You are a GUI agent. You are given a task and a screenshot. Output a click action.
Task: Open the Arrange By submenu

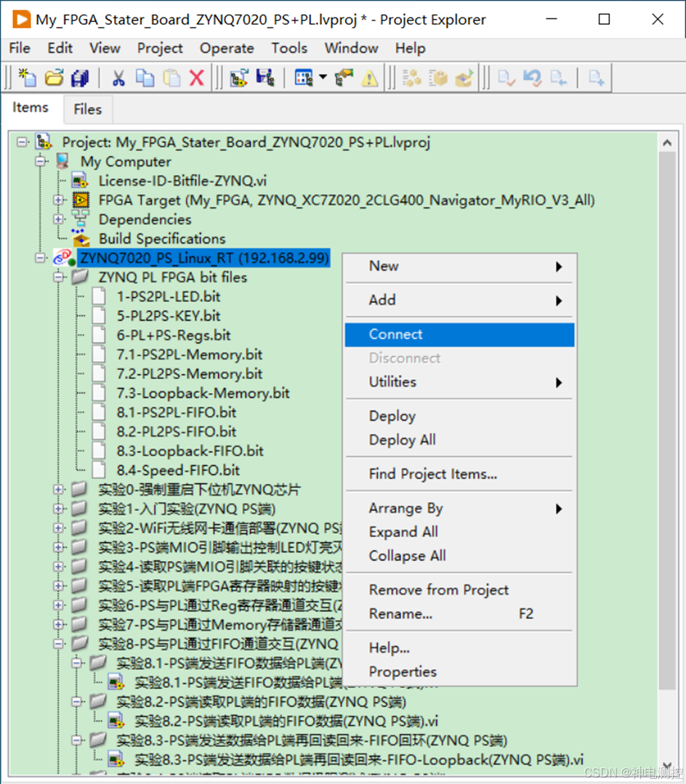(459, 508)
